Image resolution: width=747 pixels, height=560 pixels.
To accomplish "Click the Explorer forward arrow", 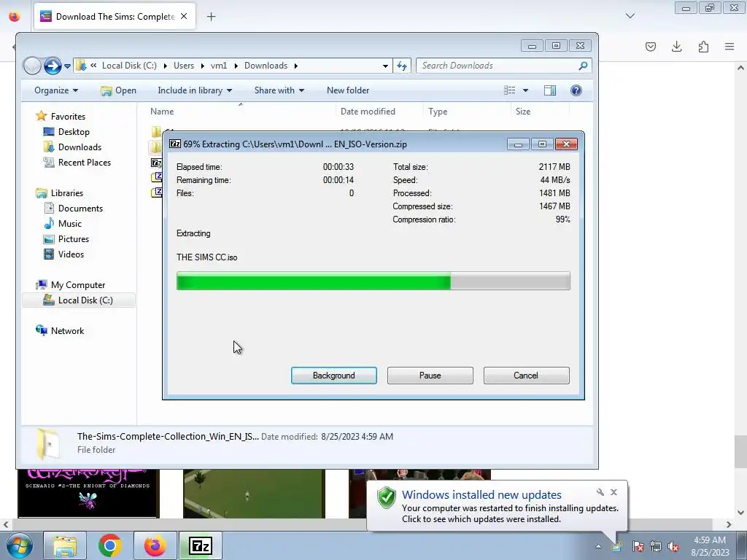I will tap(53, 66).
